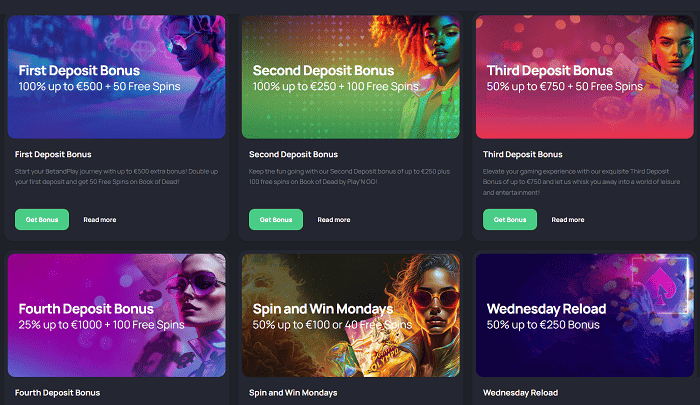This screenshot has width=700, height=405.
Task: Click the Wednesday Reload card title
Action: pyautogui.click(x=520, y=393)
